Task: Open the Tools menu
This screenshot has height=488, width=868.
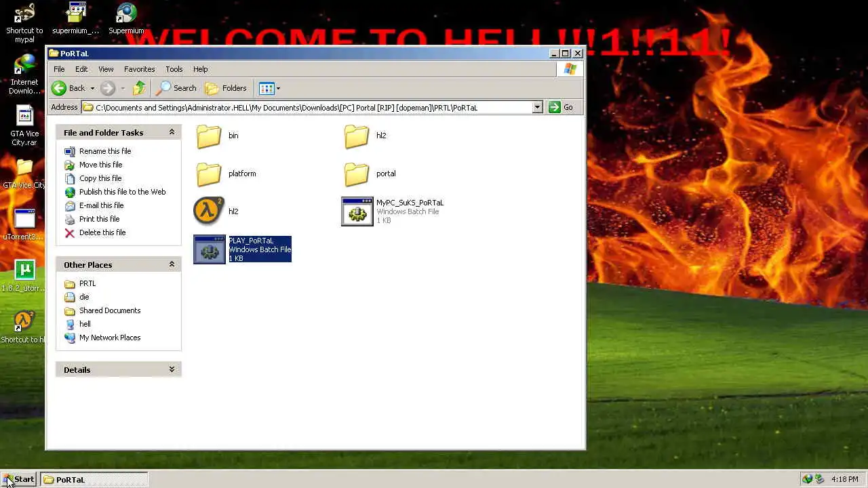Action: click(x=174, y=69)
